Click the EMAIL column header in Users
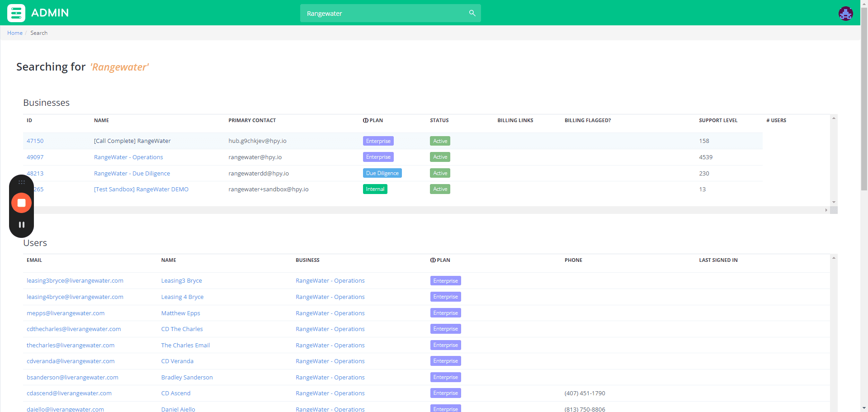The height and width of the screenshot is (412, 868). 34,260
